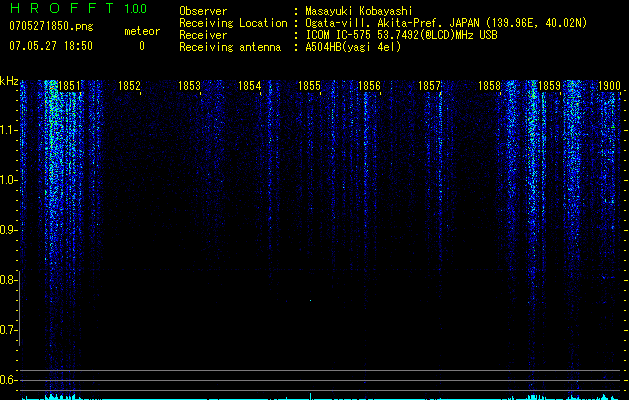Click the 1.1 kHz axis label
629x400 pixels.
pos(7,130)
